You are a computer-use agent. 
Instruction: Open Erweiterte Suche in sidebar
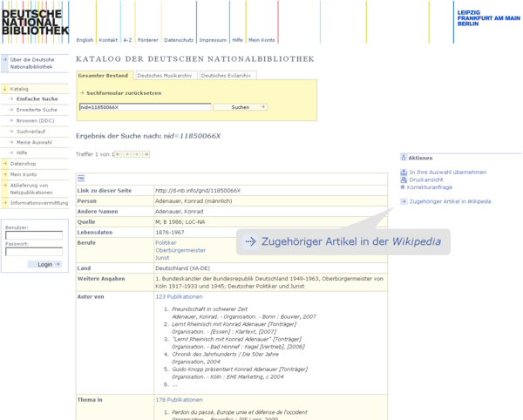(x=37, y=110)
